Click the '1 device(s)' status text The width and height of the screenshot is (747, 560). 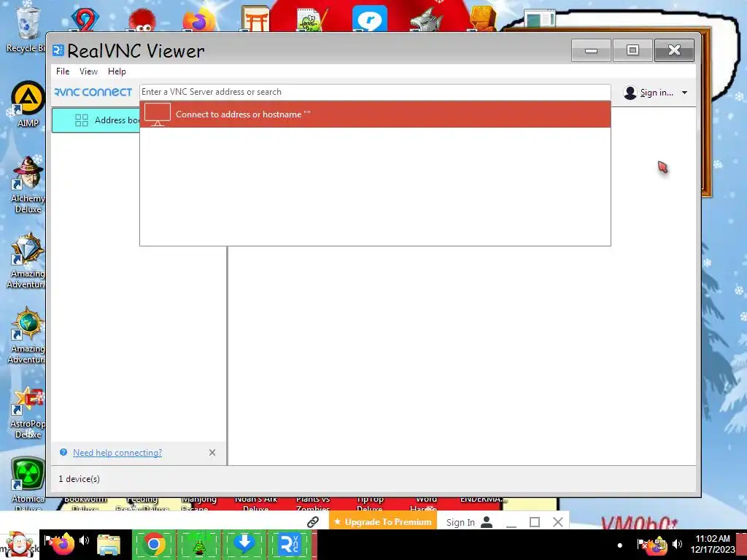[79, 478]
